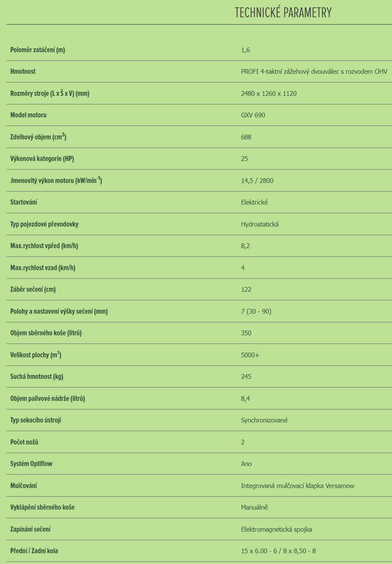Select the Objem sběrného koše label
This screenshot has height=564, width=392.
[46, 333]
